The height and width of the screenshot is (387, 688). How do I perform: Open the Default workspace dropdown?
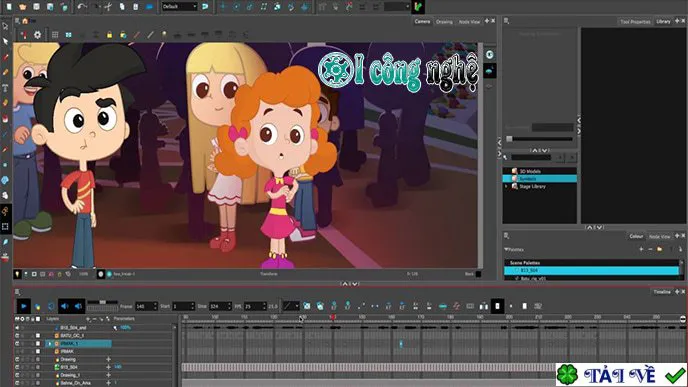click(x=179, y=7)
